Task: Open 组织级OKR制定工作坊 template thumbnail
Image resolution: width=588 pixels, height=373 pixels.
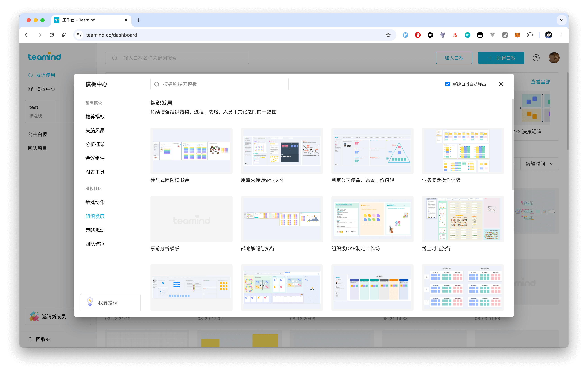Action: tap(372, 219)
